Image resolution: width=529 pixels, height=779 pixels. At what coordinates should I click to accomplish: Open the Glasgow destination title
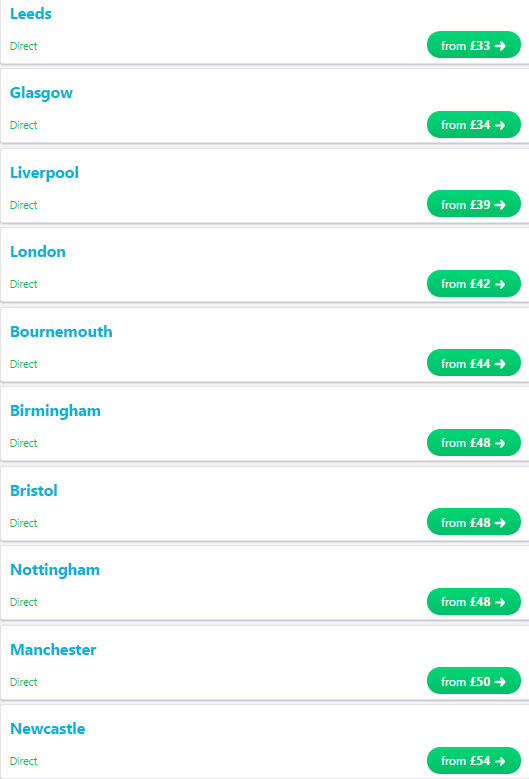[41, 93]
